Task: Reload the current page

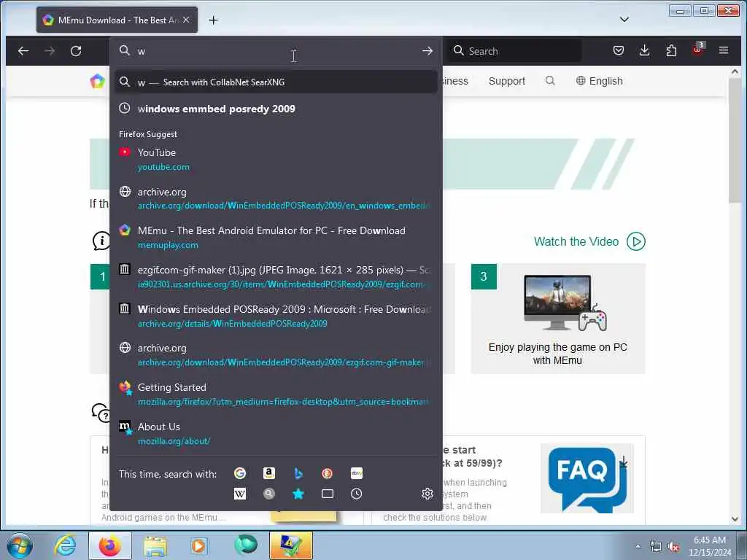Action: pos(76,51)
